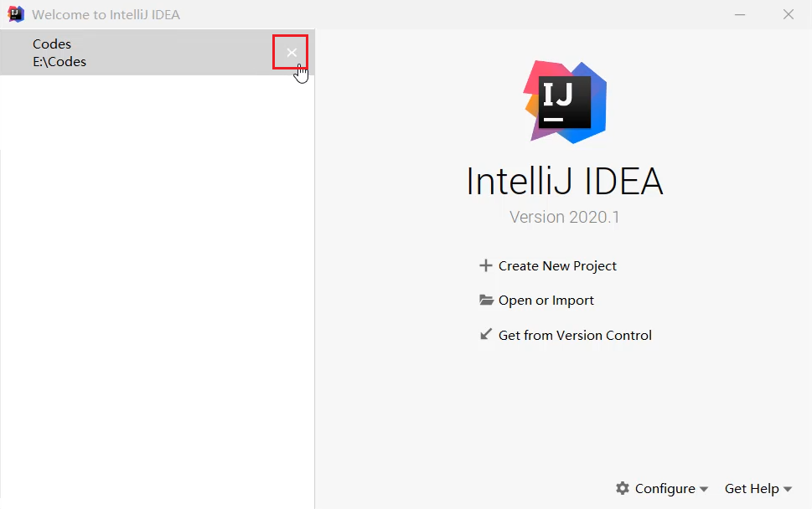The height and width of the screenshot is (509, 812).
Task: Click the folder icon beside Open or Import
Action: [486, 300]
